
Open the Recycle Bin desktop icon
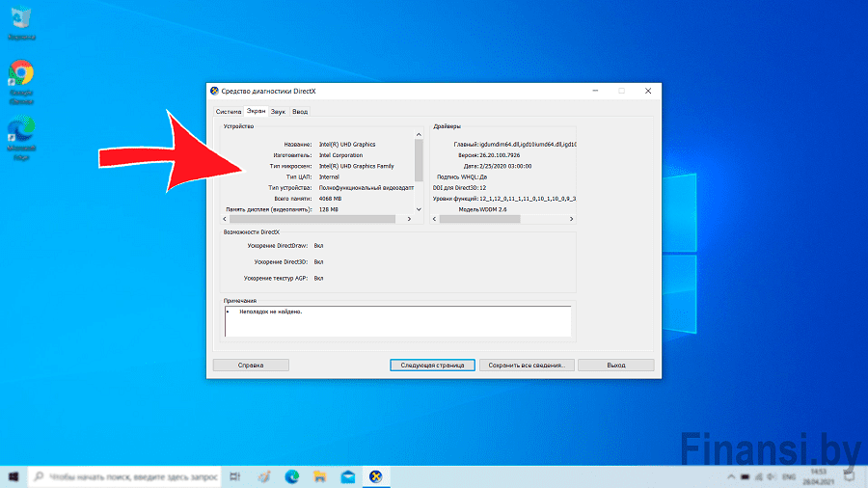tap(21, 23)
